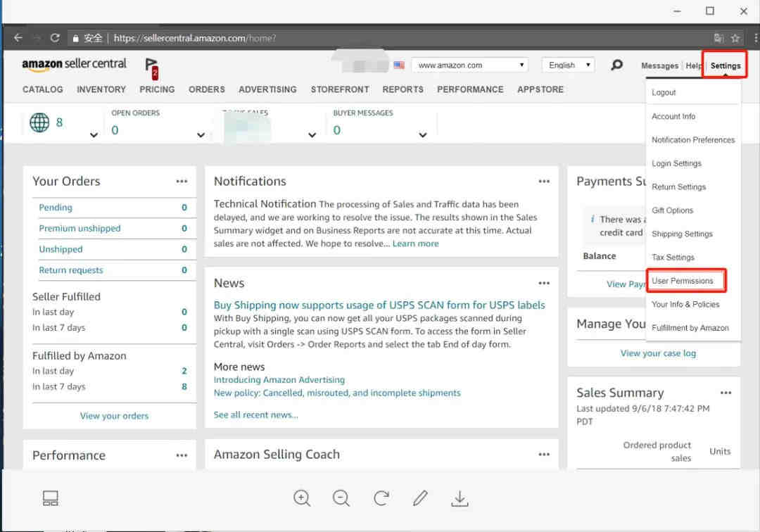
Task: Download the image using the download icon
Action: click(x=460, y=498)
